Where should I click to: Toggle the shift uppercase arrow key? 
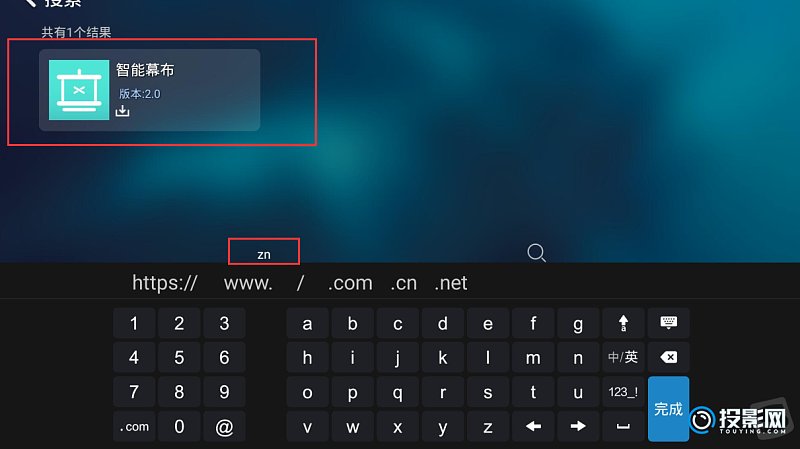click(623, 323)
